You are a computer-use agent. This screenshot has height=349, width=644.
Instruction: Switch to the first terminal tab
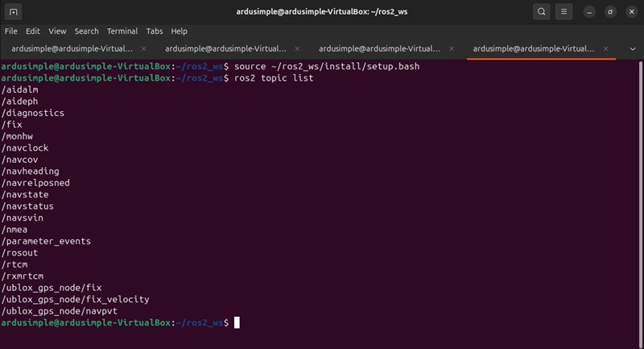coord(72,49)
